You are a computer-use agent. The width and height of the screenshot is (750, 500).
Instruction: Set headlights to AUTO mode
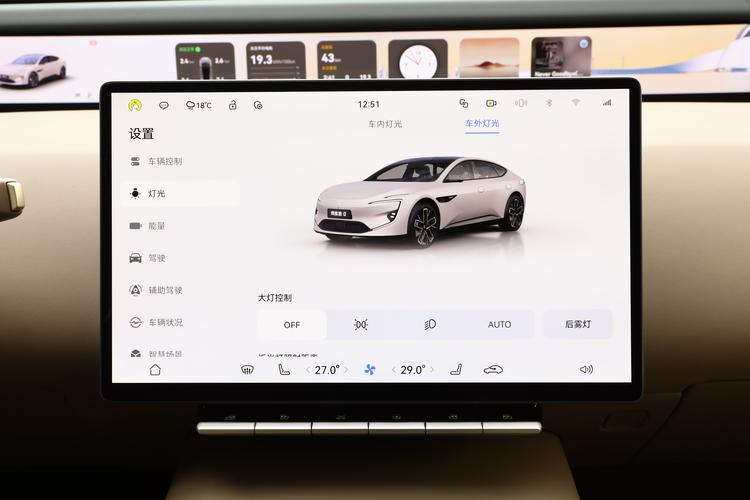point(499,324)
